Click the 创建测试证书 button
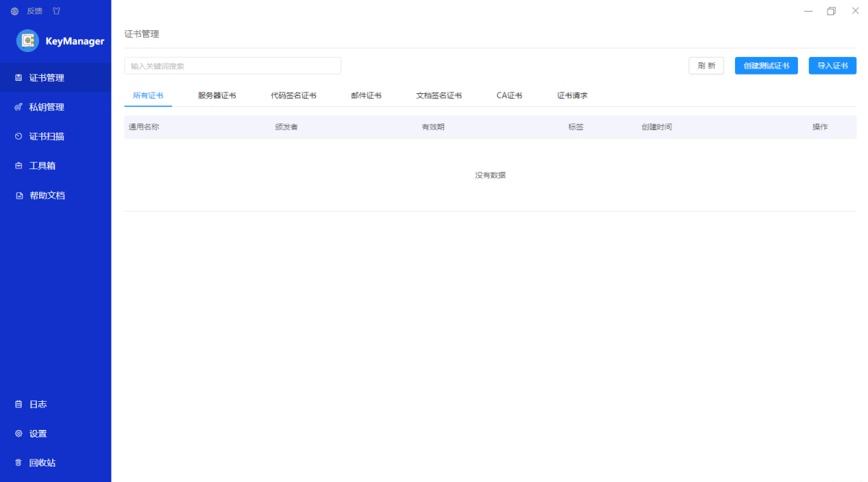 [766, 66]
